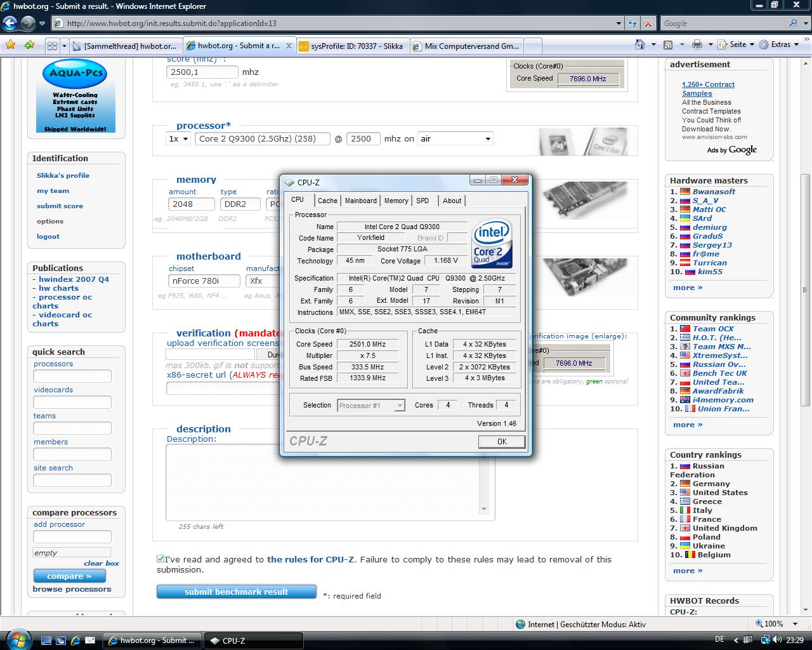Open recent pages dropdown next to Forward
The width and height of the screenshot is (812, 650).
coord(42,23)
